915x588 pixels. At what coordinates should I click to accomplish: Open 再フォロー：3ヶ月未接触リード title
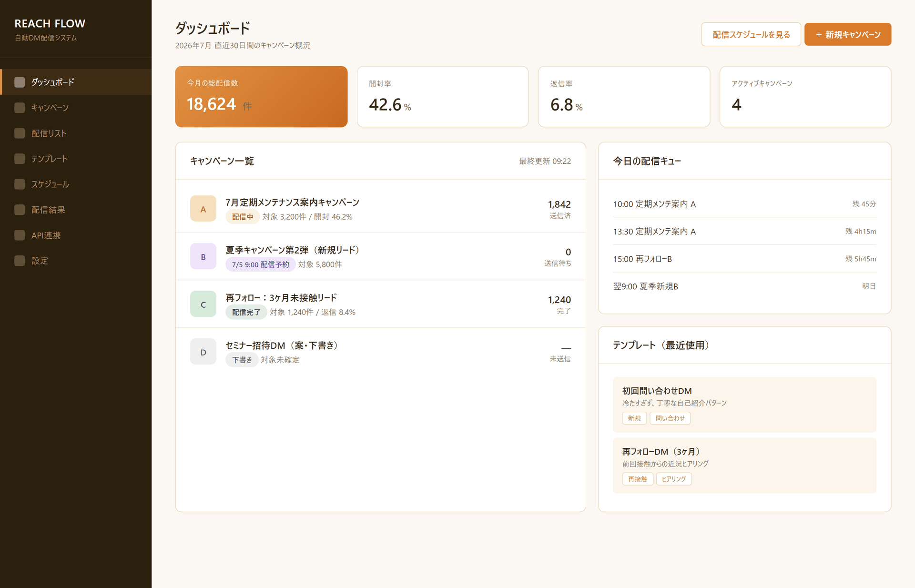click(x=281, y=297)
